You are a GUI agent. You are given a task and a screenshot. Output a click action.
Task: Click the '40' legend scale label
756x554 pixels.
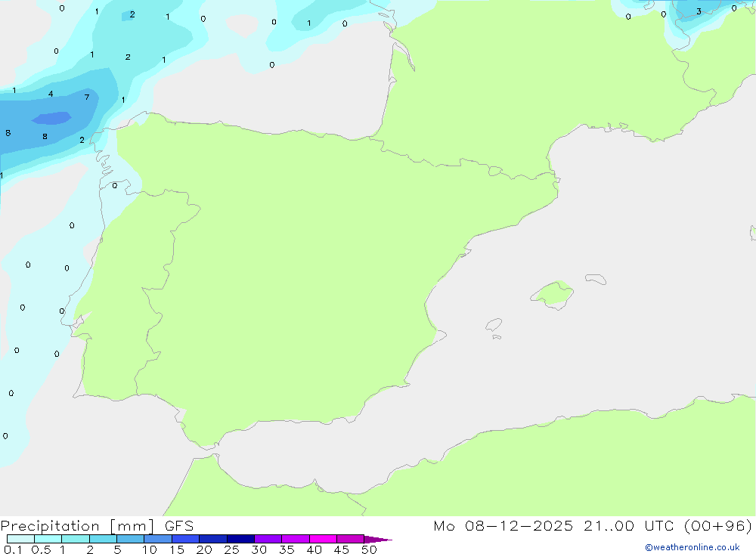click(x=314, y=549)
